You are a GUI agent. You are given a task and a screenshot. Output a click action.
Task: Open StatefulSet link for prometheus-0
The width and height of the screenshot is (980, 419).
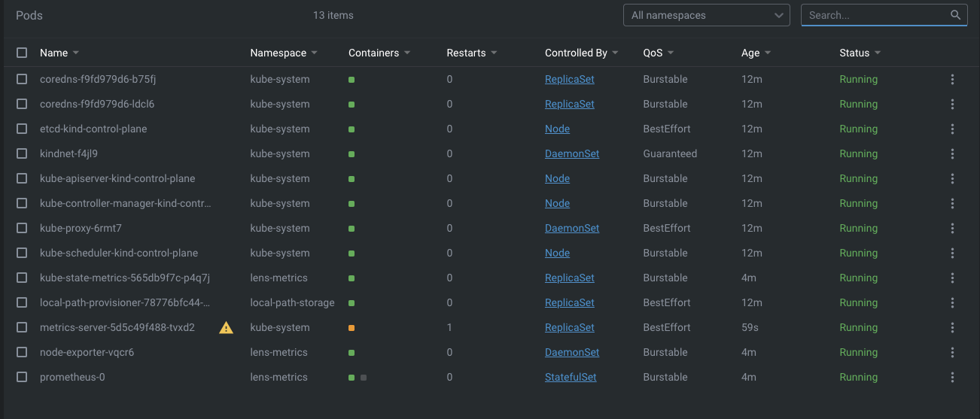point(571,377)
